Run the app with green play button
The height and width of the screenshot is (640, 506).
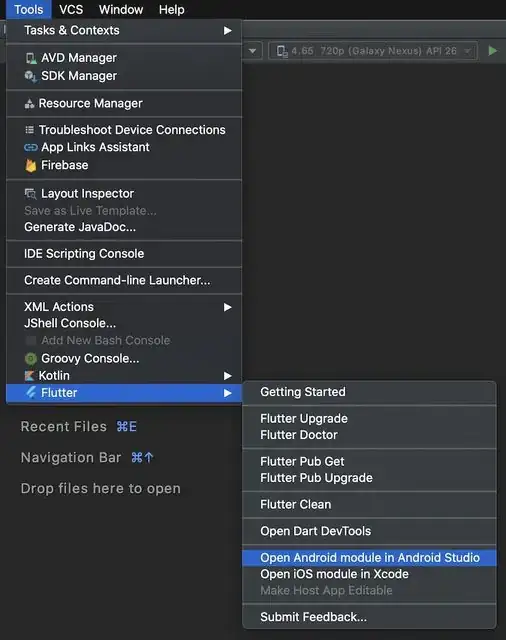tap(493, 51)
